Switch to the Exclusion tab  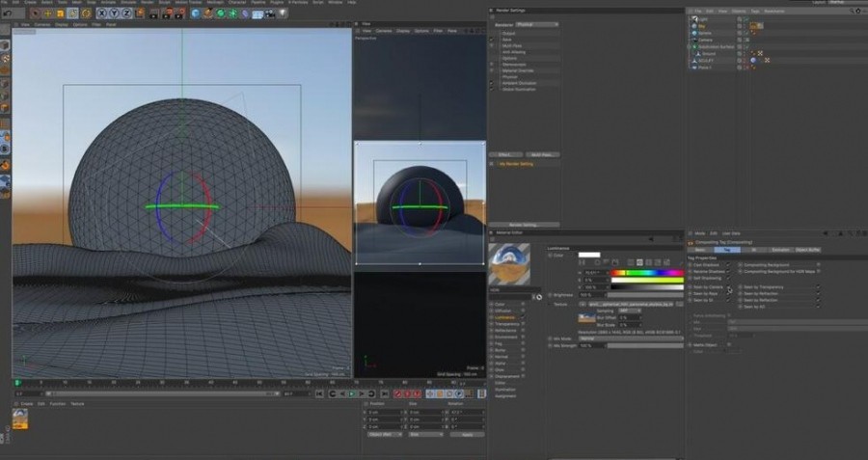tap(780, 250)
